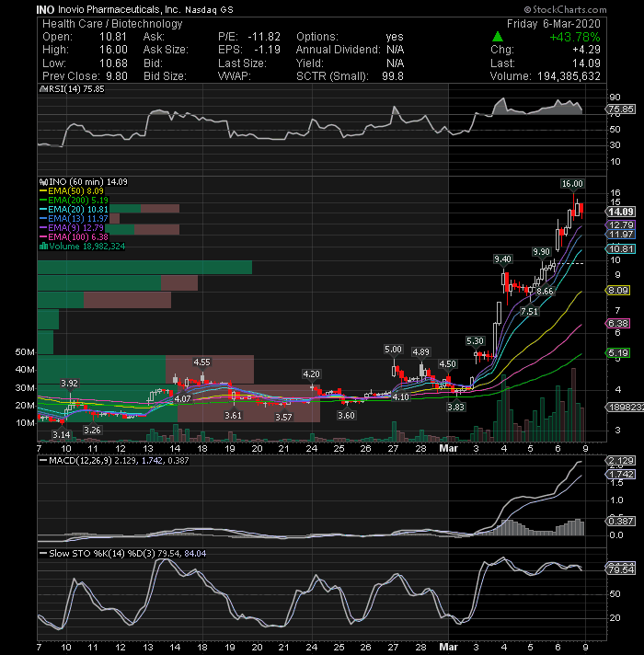Click the 1.742 MACD signal tag
The width and height of the screenshot is (644, 655).
click(x=621, y=474)
